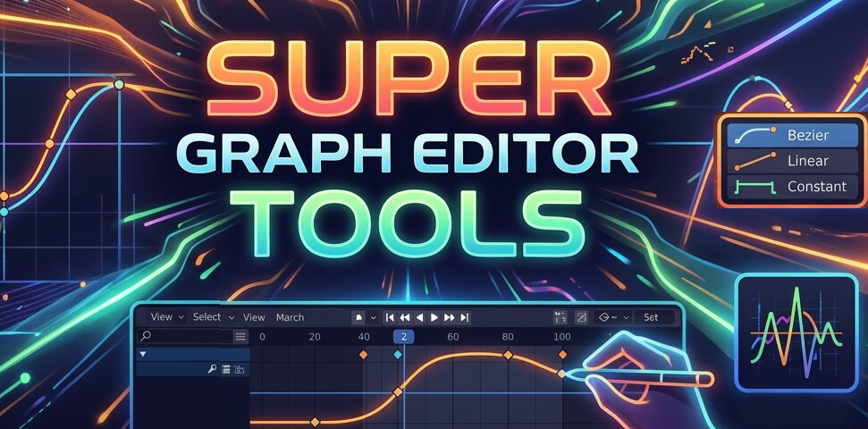
Task: Click the wrench modifier icon in channel row
Action: coord(212,369)
